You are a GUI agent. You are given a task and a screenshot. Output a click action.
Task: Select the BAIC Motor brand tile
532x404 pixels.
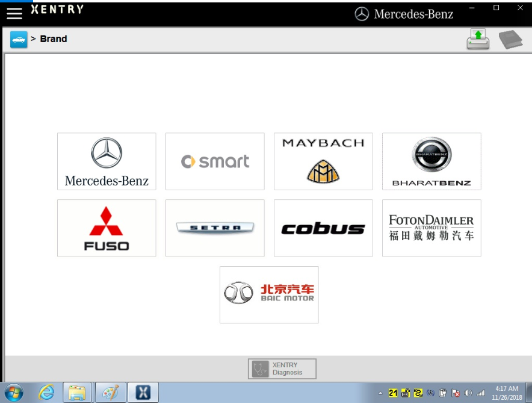point(269,294)
